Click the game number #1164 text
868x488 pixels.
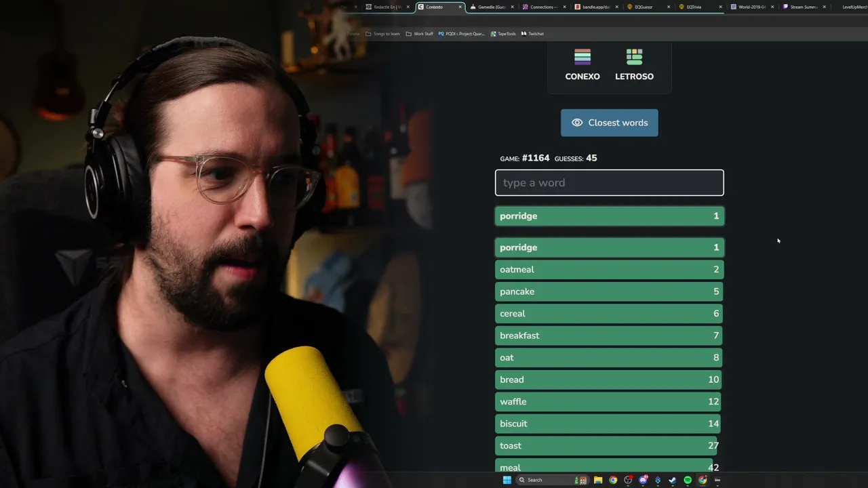point(536,158)
